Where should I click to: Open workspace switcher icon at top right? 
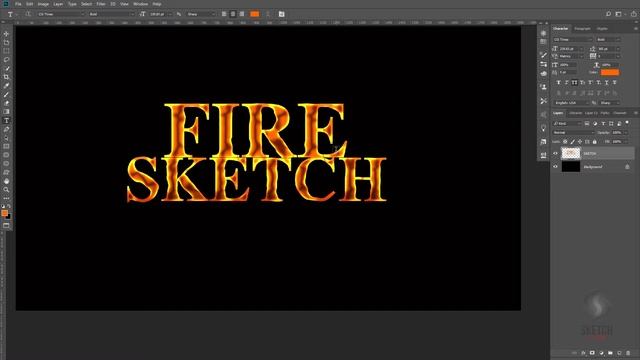(x=619, y=14)
